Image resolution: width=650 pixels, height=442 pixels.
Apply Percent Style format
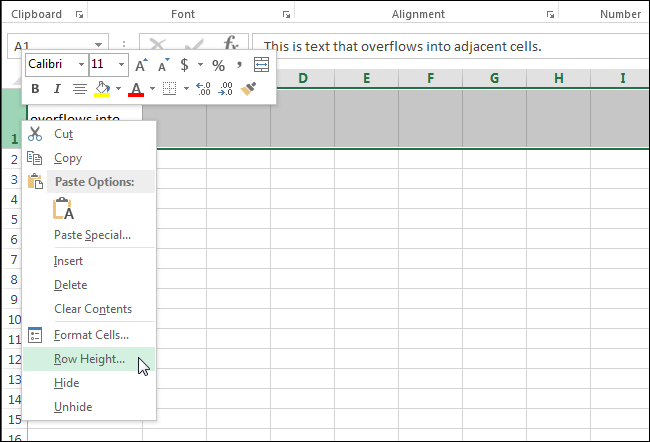(218, 65)
